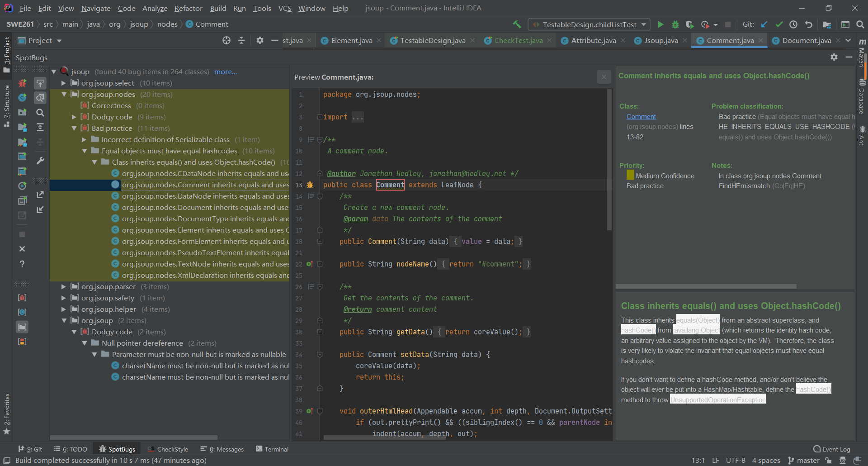Viewport: 868px width, 466px height.
Task: Click the Medium Confidence priority color swatch
Action: tap(630, 176)
